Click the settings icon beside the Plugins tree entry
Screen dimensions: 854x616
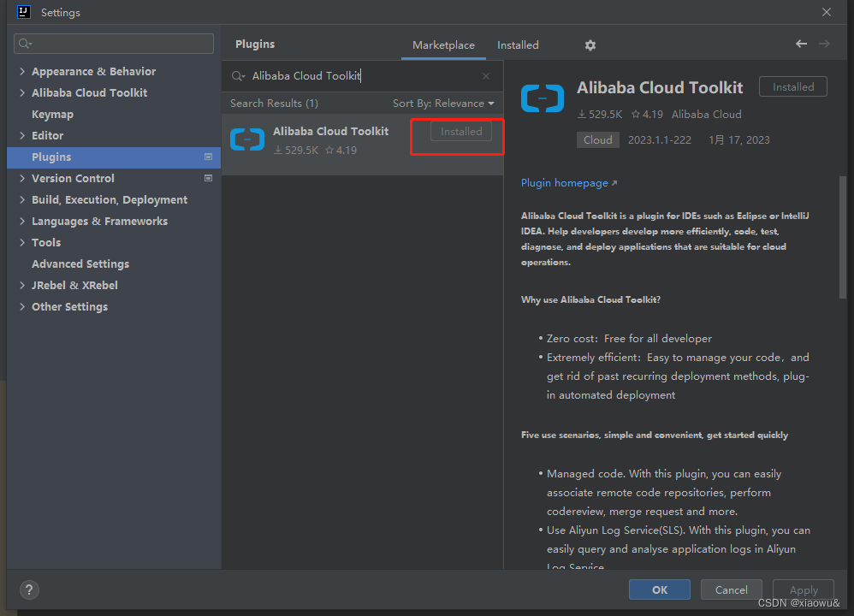[208, 157]
